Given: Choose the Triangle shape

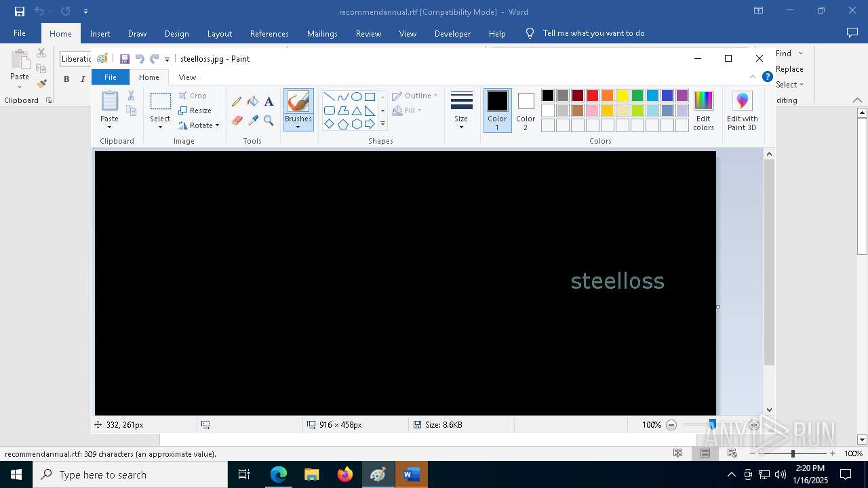Looking at the screenshot, I should click(356, 110).
